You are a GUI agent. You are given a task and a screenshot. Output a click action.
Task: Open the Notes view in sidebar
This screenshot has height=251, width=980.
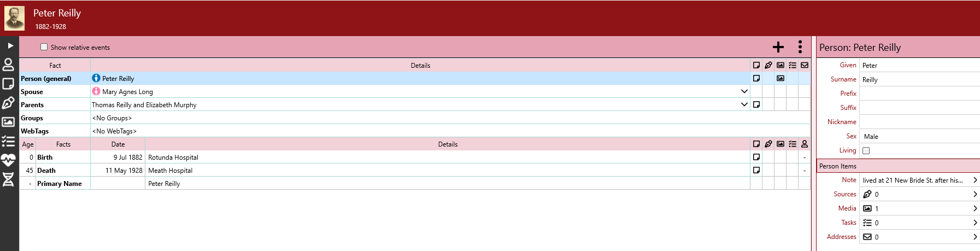point(8,84)
